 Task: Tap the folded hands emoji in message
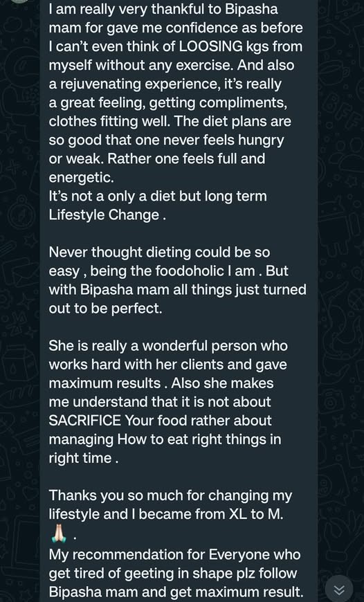59,534
